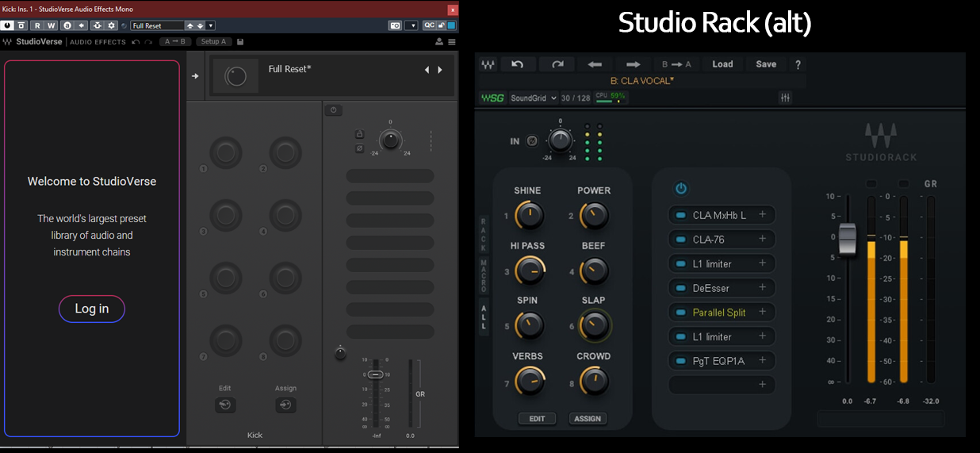
Task: Click the redo arrow in Studio Rack toolbar
Action: click(x=557, y=64)
